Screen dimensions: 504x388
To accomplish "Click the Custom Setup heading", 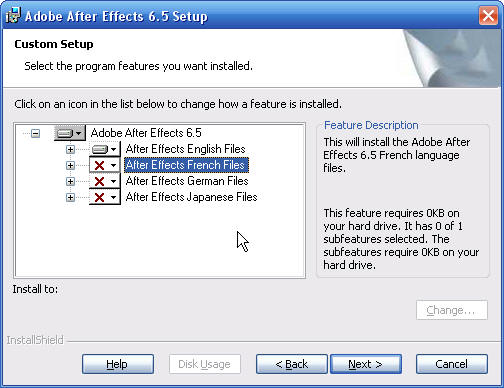I will click(x=54, y=44).
